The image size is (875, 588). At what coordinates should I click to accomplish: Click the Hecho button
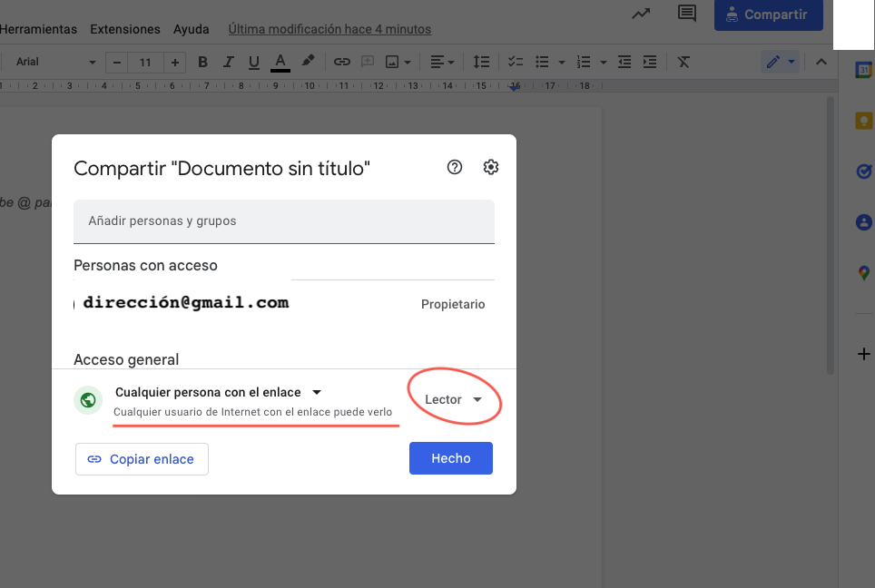coord(451,458)
